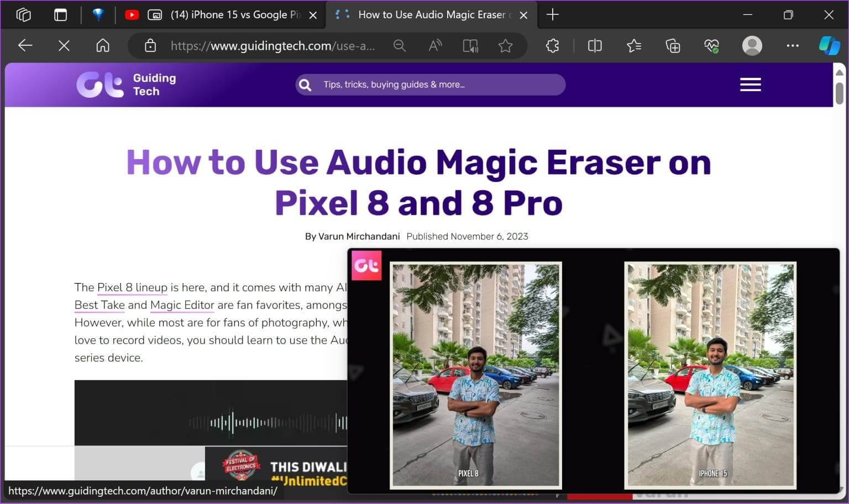849x504 pixels.
Task: Click the Pixel 8 photo in video
Action: point(476,375)
